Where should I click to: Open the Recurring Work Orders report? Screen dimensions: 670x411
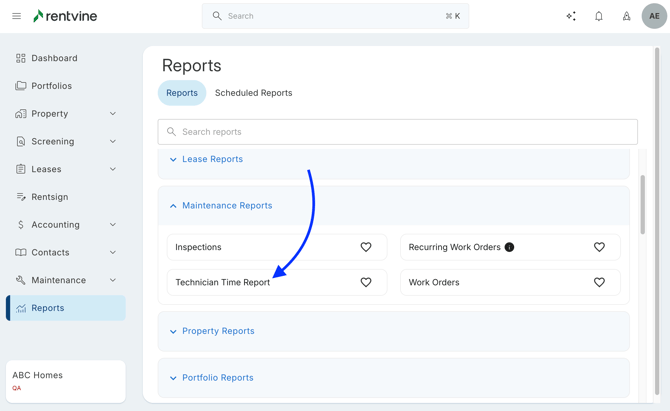[x=454, y=247]
